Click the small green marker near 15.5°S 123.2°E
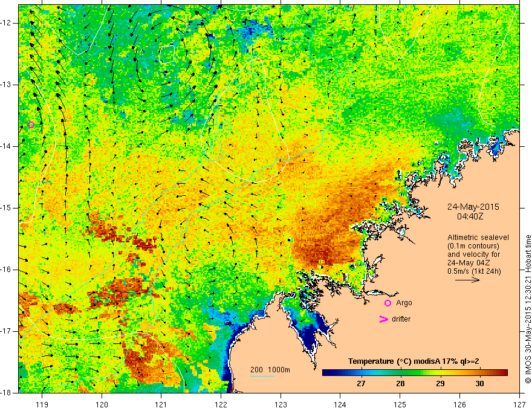532x411 pixels. 290,240
